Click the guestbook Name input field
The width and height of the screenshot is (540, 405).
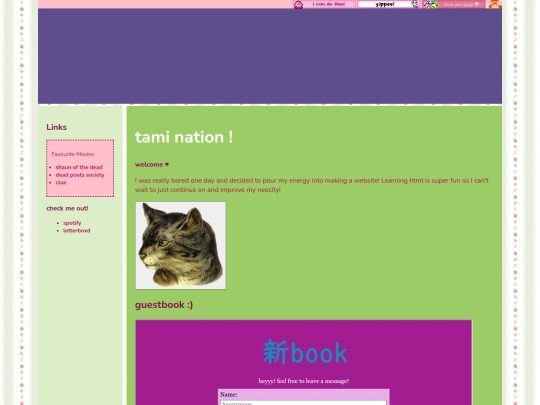click(x=303, y=403)
